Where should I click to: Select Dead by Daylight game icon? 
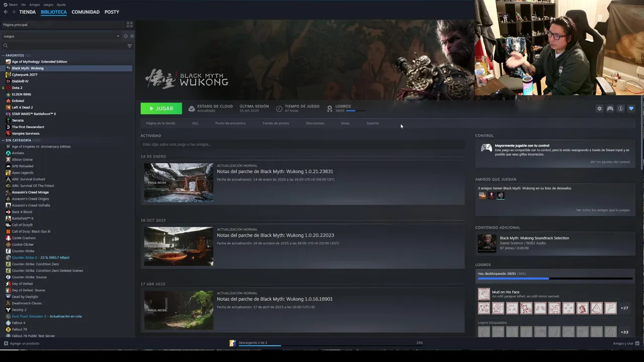[x=8, y=297]
